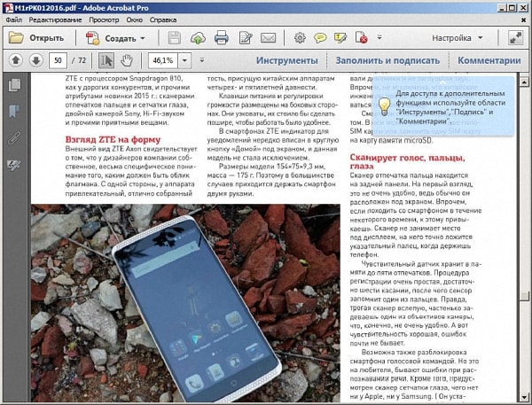Click the vertical scrollbar thumb
532x405 pixels.
pyautogui.click(x=524, y=295)
